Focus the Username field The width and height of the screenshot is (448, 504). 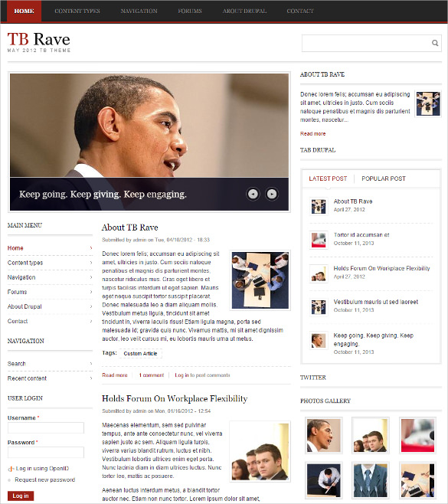(46, 428)
